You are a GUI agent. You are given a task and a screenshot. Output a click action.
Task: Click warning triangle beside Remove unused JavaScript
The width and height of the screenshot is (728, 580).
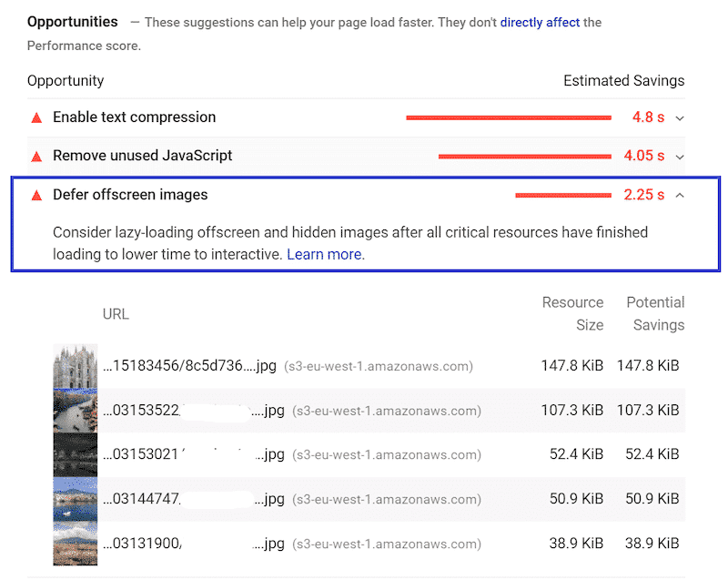tap(35, 155)
